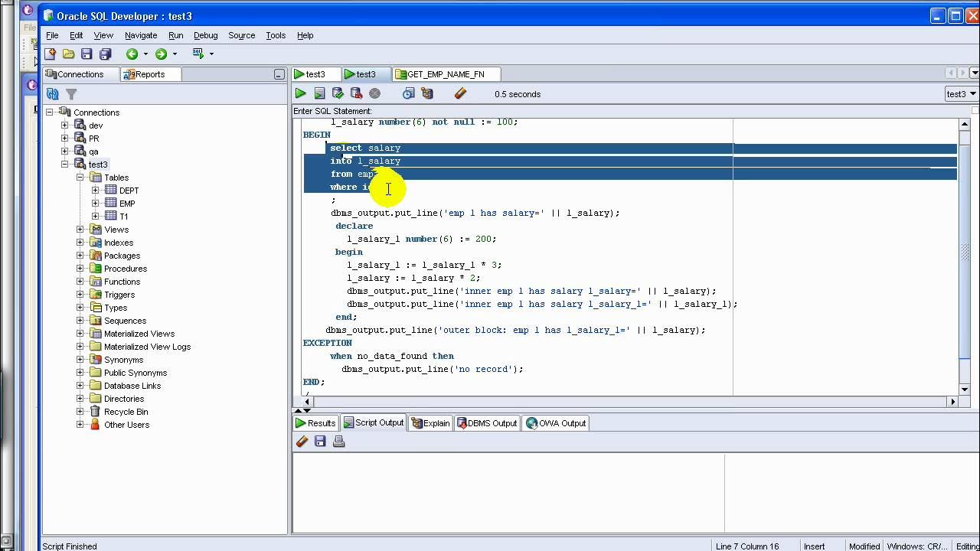Click the '0.5 seconds' timing text
Image resolution: width=980 pixels, height=551 pixels.
pyautogui.click(x=518, y=94)
